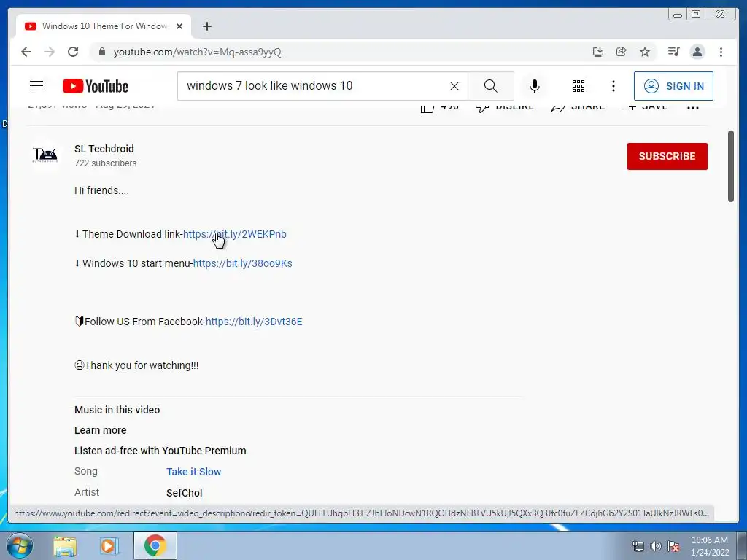View site lock information

102,52
